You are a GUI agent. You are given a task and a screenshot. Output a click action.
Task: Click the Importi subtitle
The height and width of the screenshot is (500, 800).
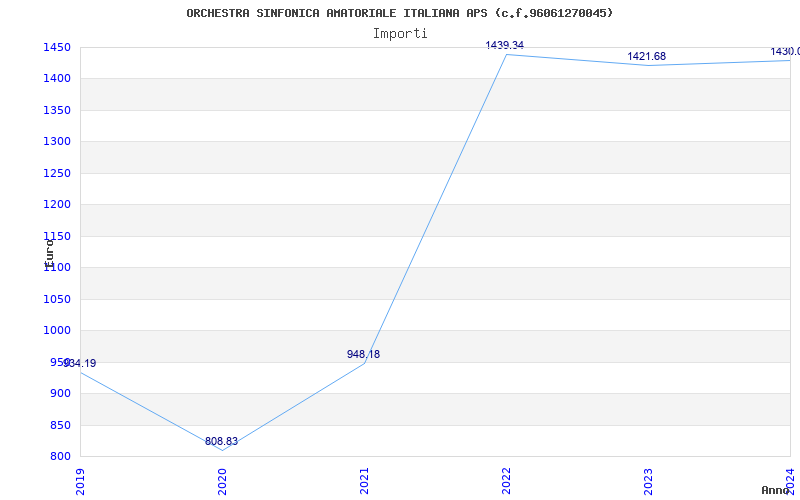click(400, 34)
